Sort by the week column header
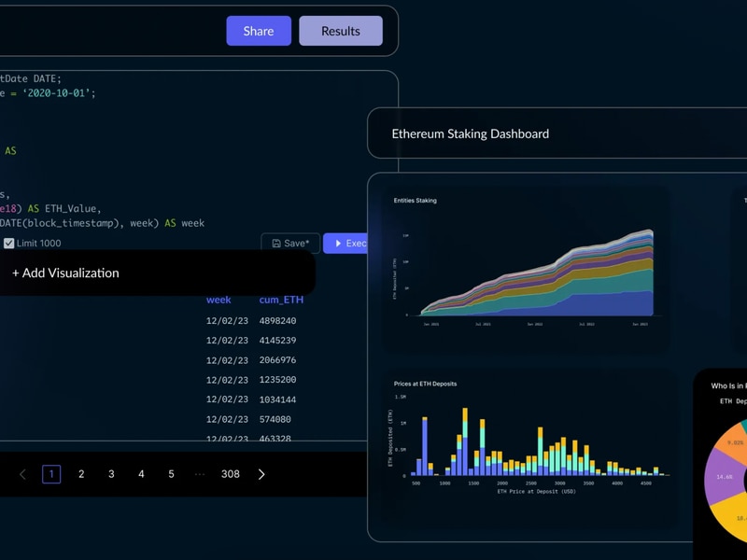Screen dimensions: 747x560 click(218, 300)
